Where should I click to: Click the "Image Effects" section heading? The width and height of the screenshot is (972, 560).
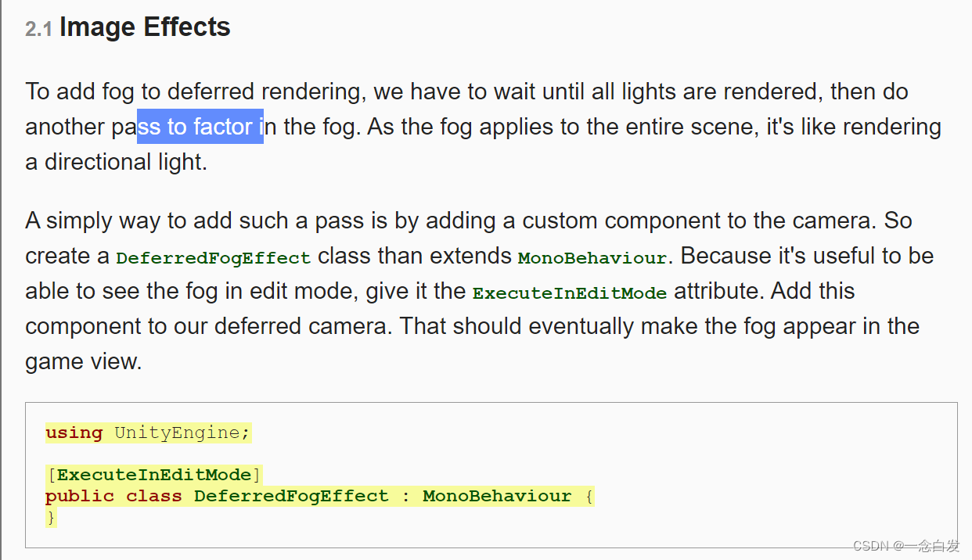[x=145, y=27]
